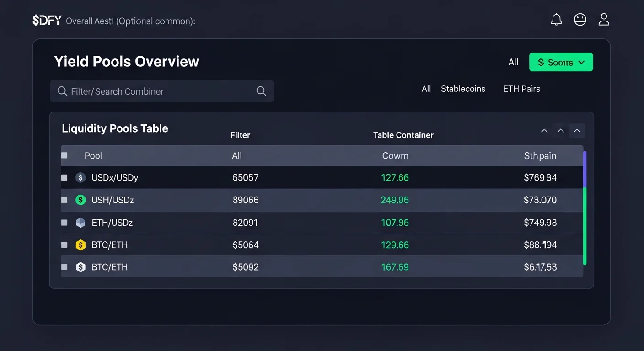Viewport: 644px width, 351px height.
Task: Click the Liquidity Pools Table title
Action: pos(115,128)
